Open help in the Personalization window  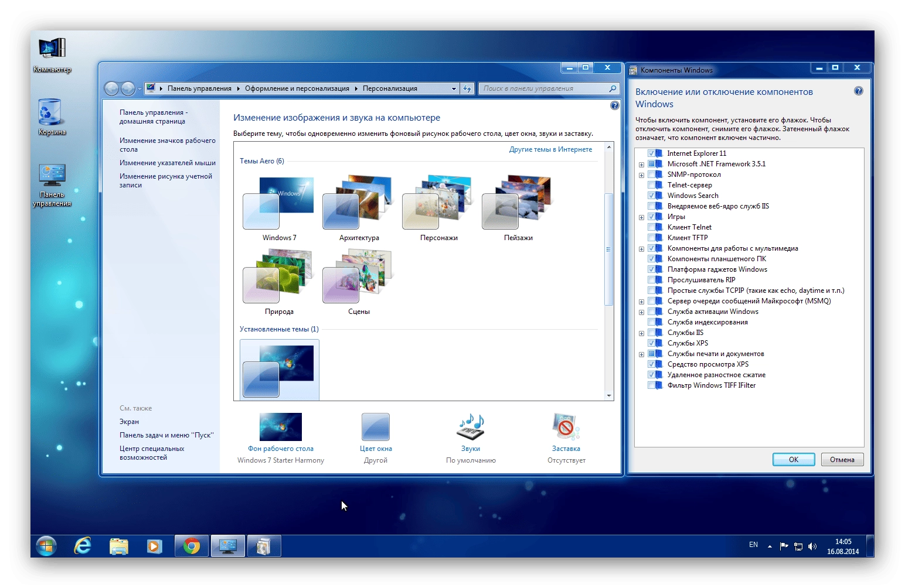pyautogui.click(x=614, y=105)
